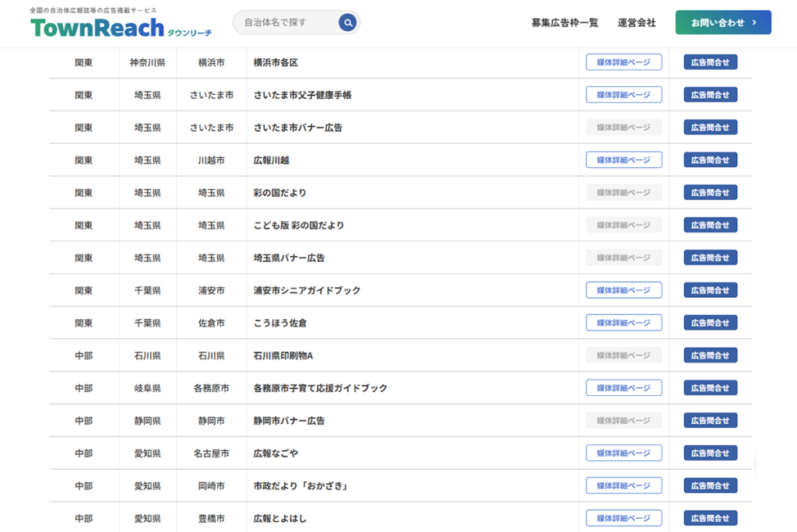This screenshot has height=532, width=797.
Task: Click the disabled 媒体詳細ページ for 静岡市バナー広告
Action: (623, 420)
